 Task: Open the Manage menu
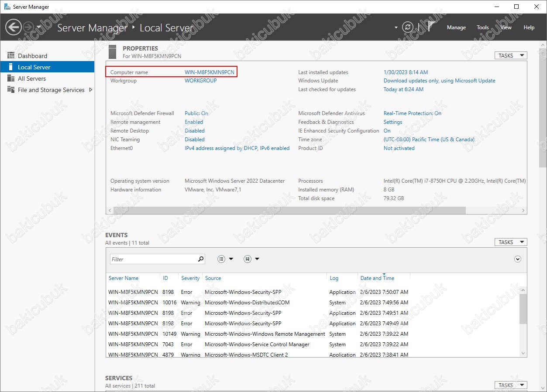pos(456,27)
